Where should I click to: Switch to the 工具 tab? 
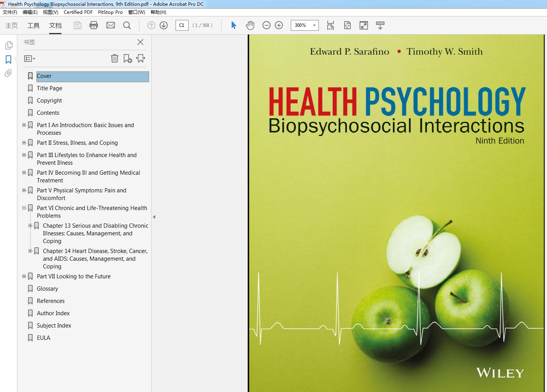[33, 25]
